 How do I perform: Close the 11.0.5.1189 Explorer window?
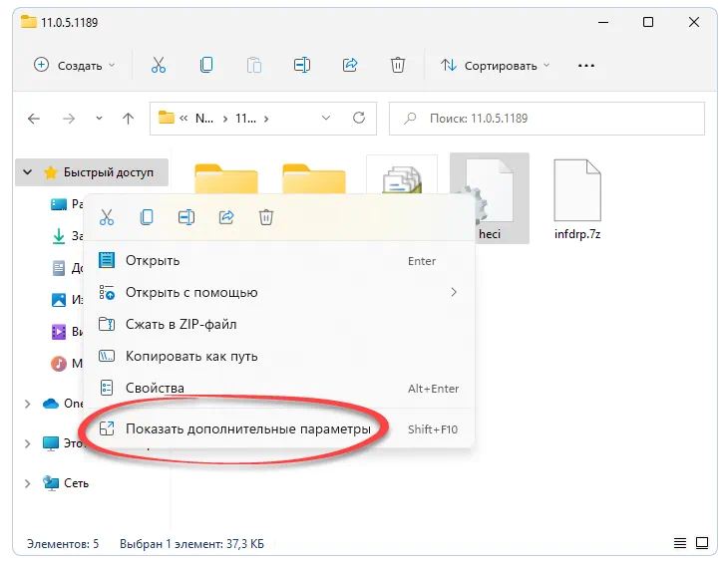coord(694,22)
